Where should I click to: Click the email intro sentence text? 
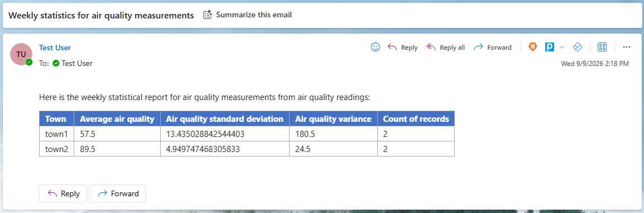pyautogui.click(x=205, y=97)
